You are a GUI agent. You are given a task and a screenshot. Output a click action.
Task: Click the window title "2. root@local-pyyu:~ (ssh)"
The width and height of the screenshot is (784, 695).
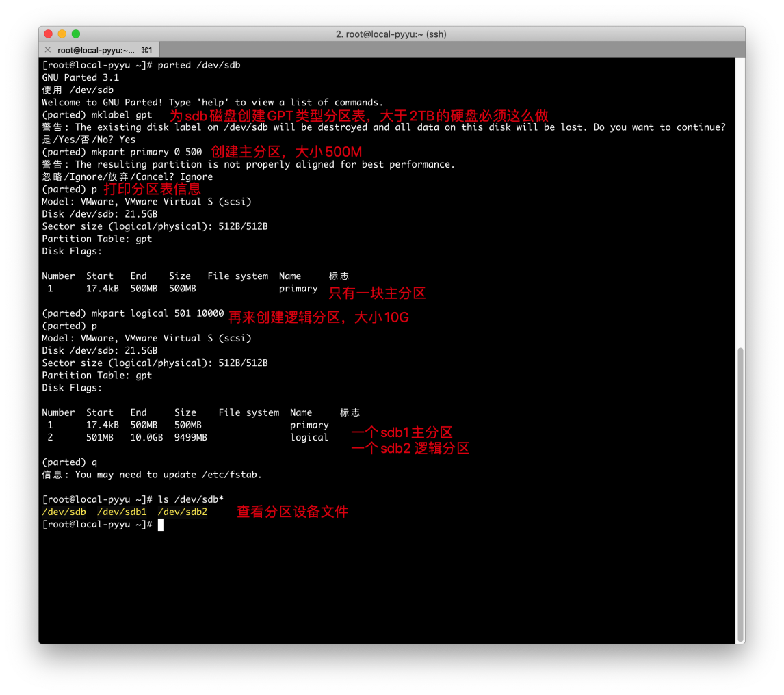[x=391, y=34]
